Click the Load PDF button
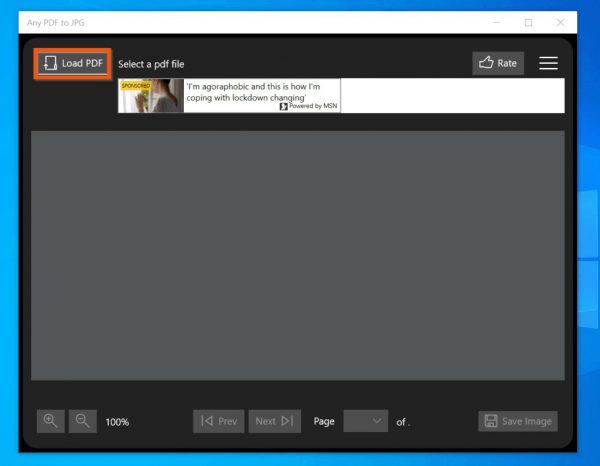Screen dimensions: 600x466 click(x=72, y=63)
